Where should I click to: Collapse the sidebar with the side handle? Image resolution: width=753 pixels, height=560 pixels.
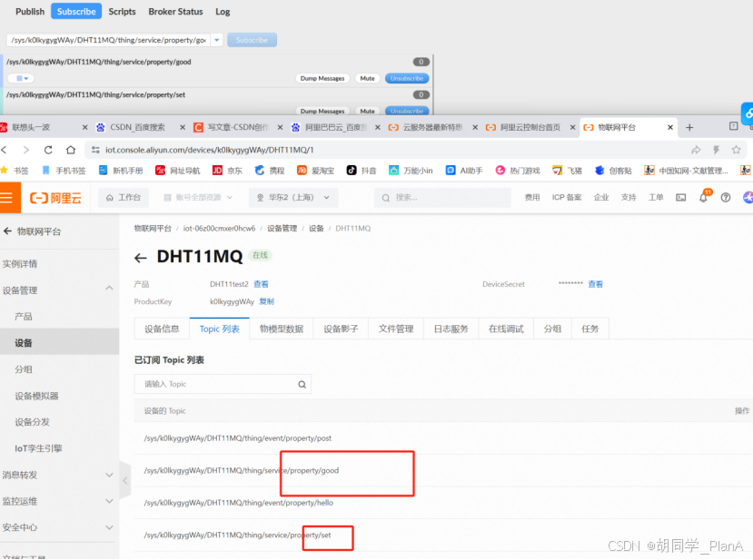[x=124, y=480]
